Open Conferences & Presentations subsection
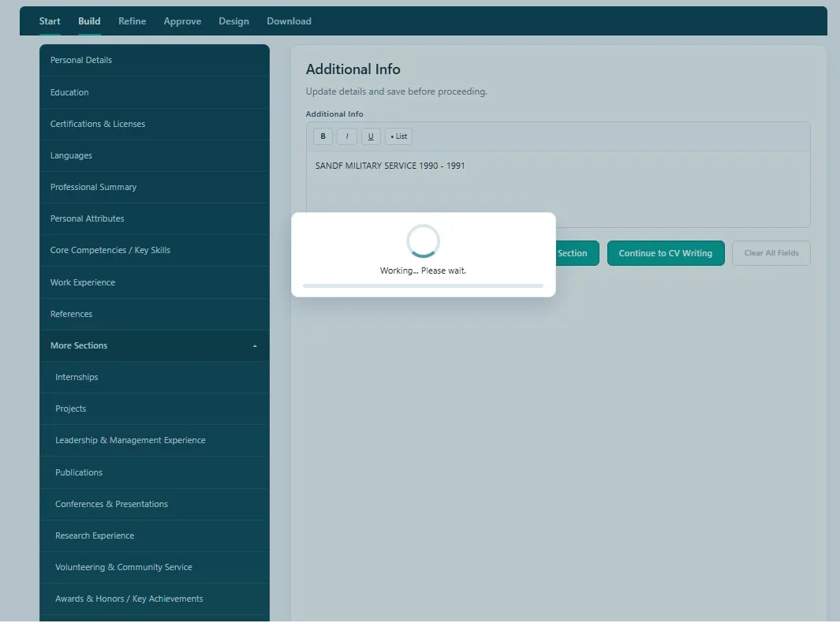The image size is (840, 623). tap(155, 504)
